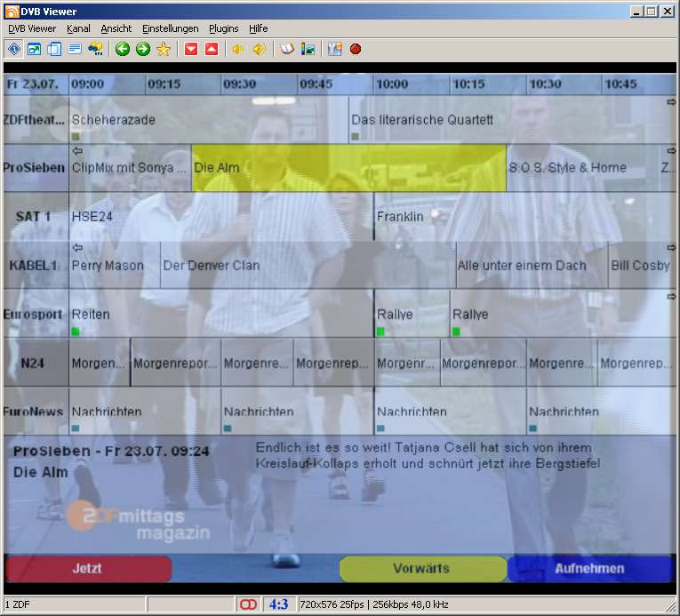Click the 1 ZDF status bar entry

[74, 604]
